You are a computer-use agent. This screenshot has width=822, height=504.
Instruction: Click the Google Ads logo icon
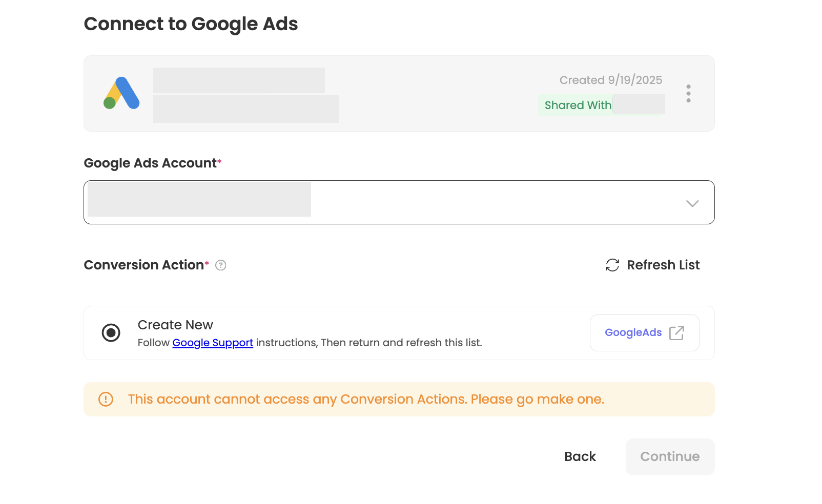pyautogui.click(x=121, y=93)
